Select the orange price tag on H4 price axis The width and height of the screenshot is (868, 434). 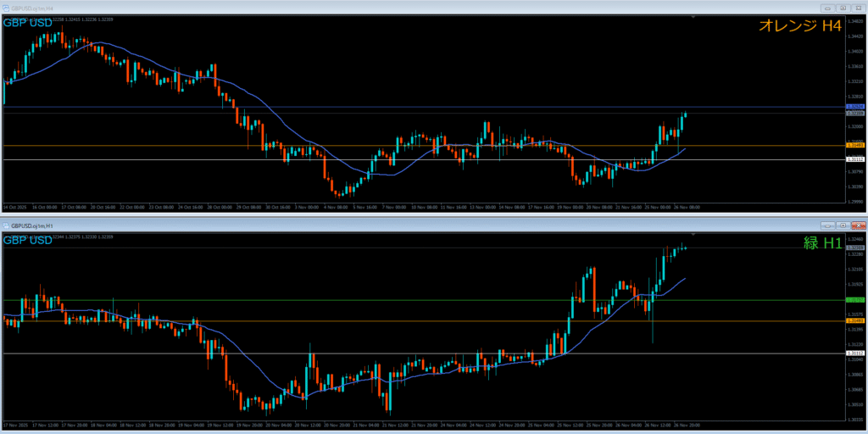tap(855, 144)
